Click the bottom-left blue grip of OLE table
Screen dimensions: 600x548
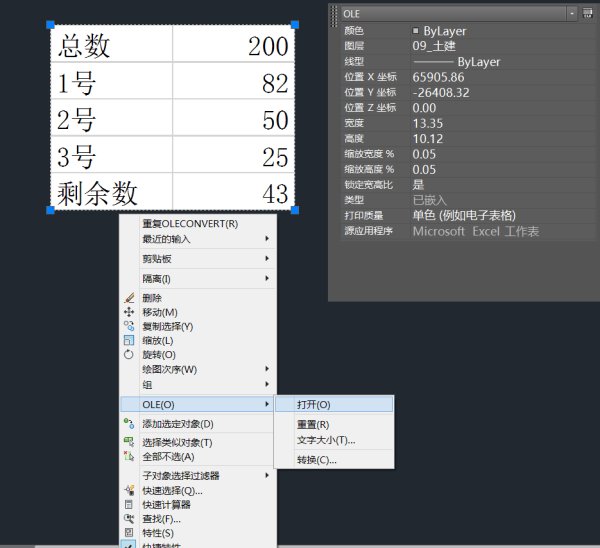point(50,210)
